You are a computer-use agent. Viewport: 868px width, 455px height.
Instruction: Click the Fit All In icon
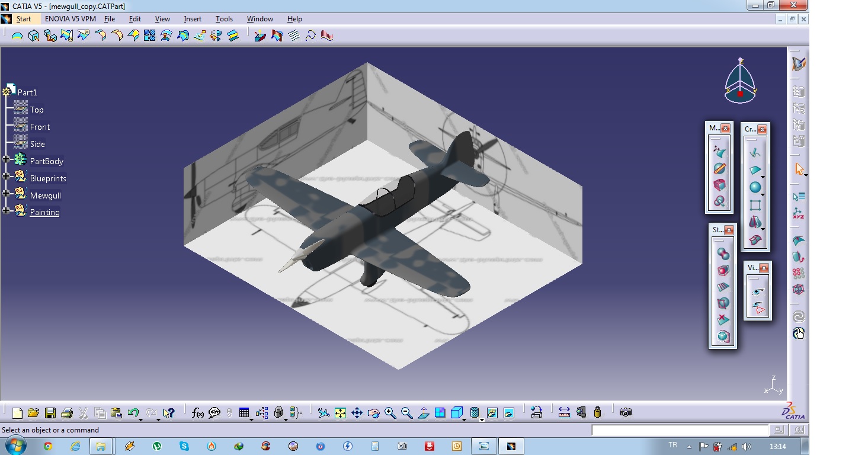340,413
